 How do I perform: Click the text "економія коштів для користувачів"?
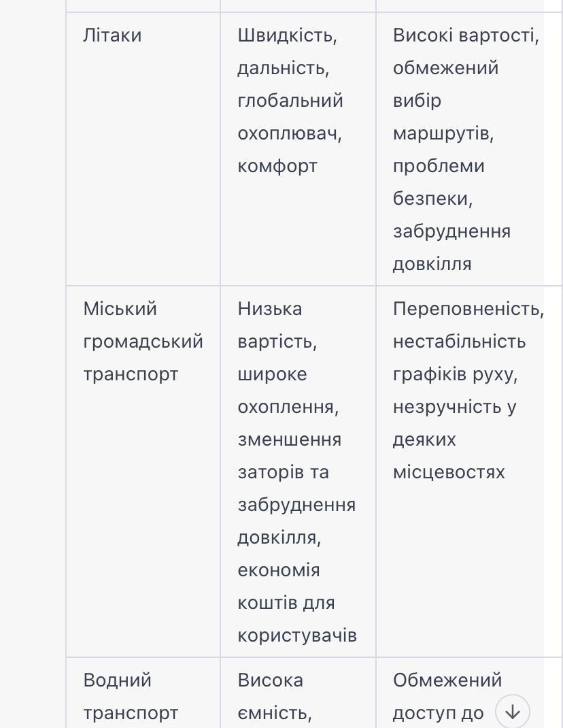pos(296,602)
